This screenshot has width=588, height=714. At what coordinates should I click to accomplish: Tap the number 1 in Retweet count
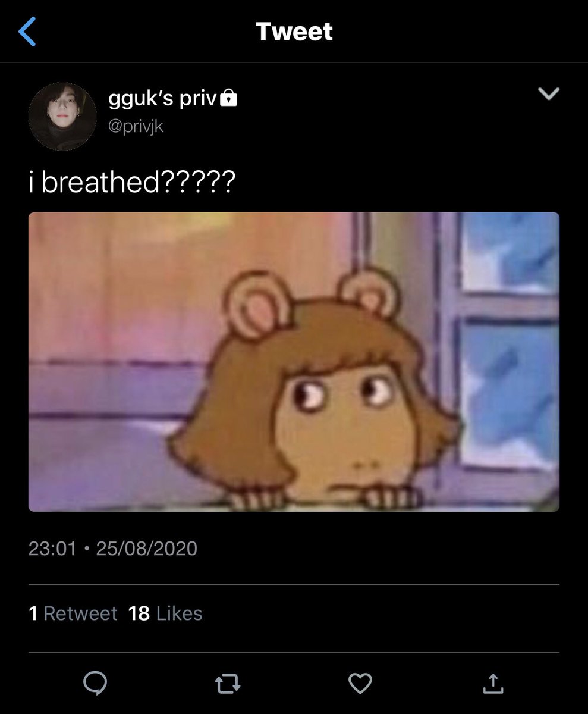coord(33,613)
